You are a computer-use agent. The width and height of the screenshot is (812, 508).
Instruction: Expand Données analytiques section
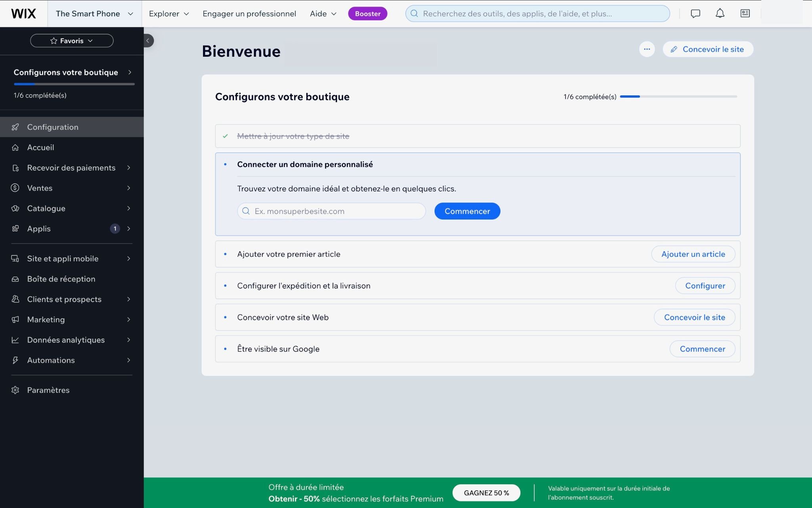point(72,340)
